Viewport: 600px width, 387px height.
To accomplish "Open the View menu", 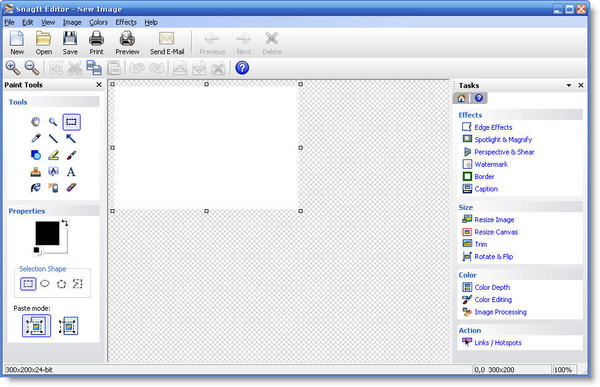I will [48, 23].
